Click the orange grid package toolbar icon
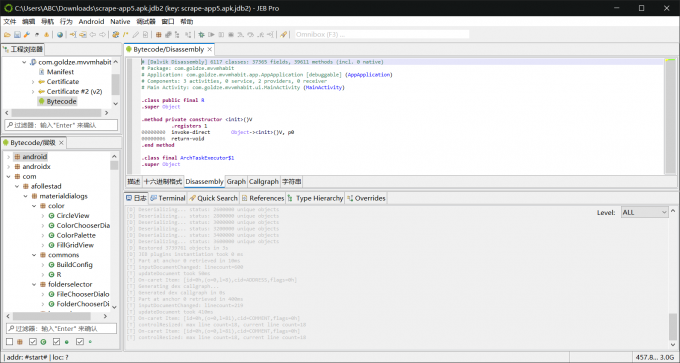 coord(159,35)
